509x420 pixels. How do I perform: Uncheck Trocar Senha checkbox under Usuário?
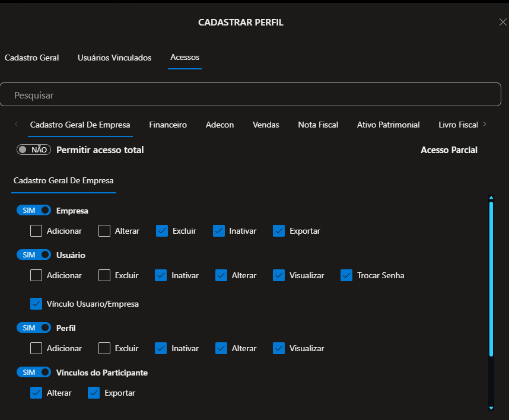point(347,275)
